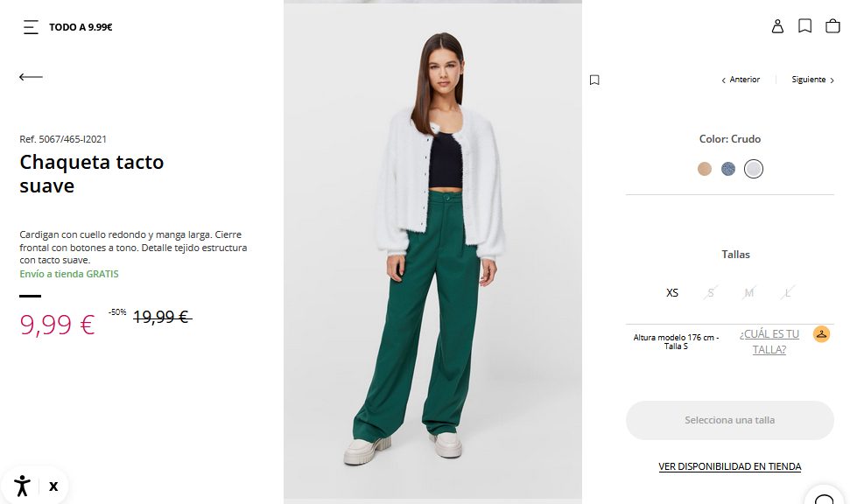
Task: Open the hamburger menu
Action: coord(31,27)
